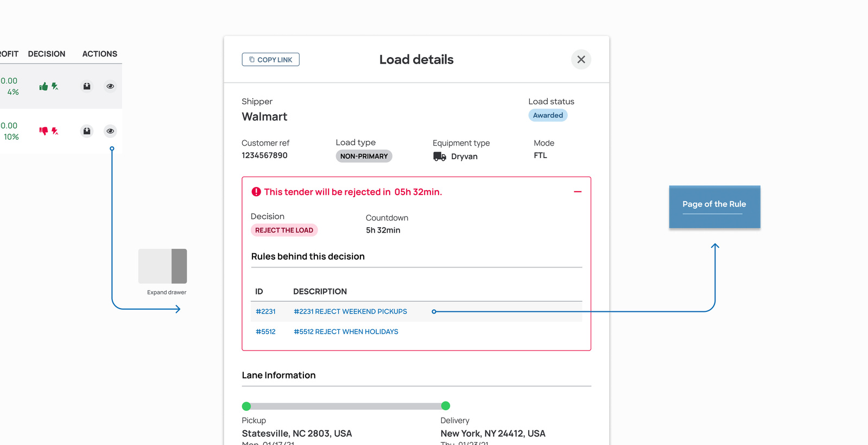The image size is (868, 445).
Task: Click the red lightning bolt icon
Action: point(55,131)
